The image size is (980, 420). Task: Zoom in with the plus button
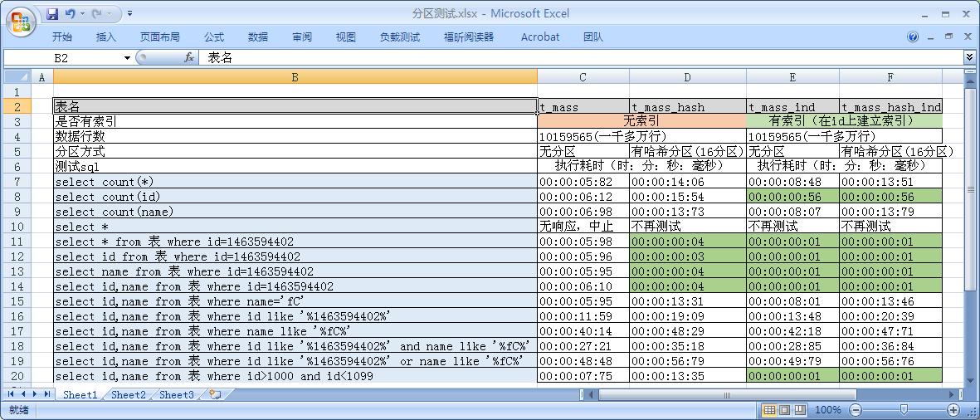953,410
